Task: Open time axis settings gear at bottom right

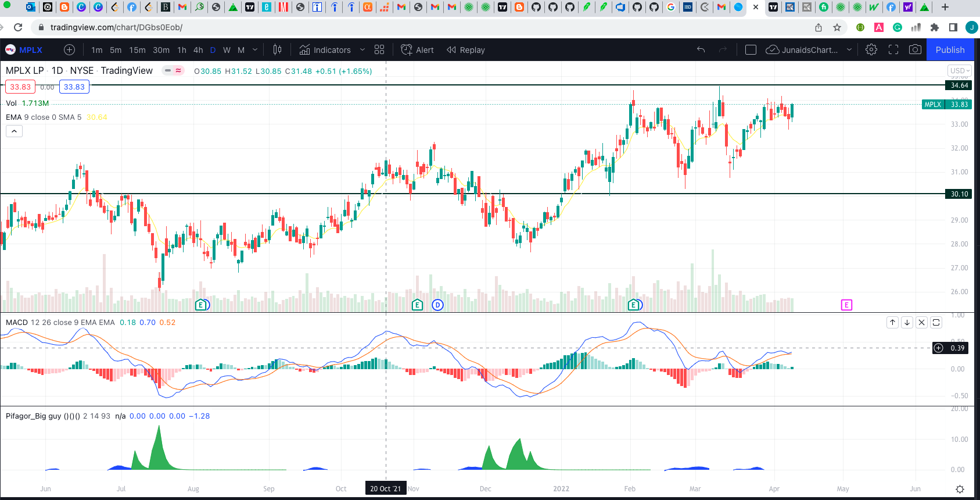Action: coord(960,489)
